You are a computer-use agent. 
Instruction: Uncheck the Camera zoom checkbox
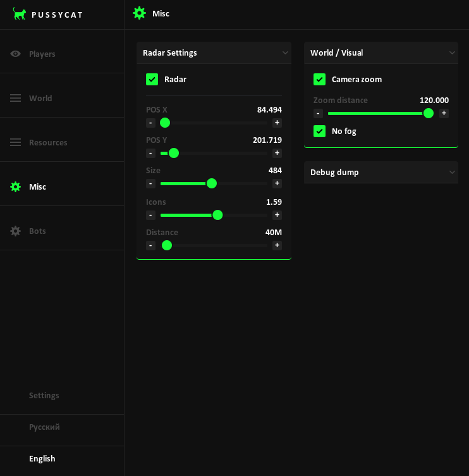[319, 80]
